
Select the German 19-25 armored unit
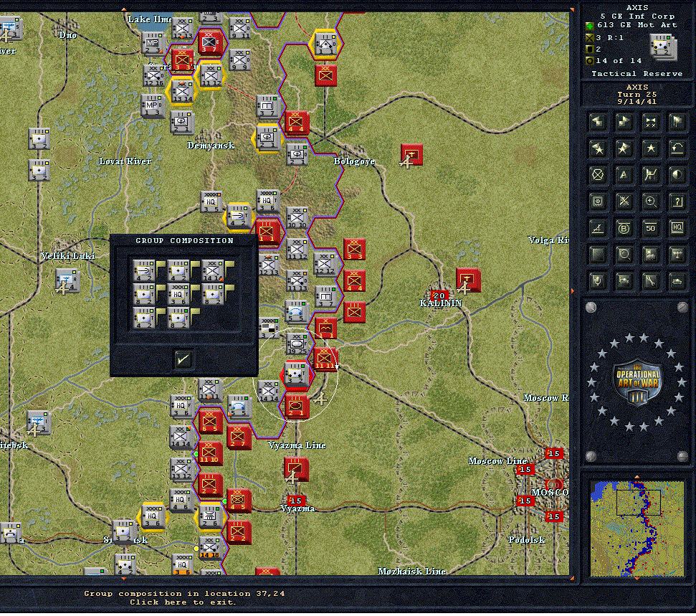click(297, 343)
